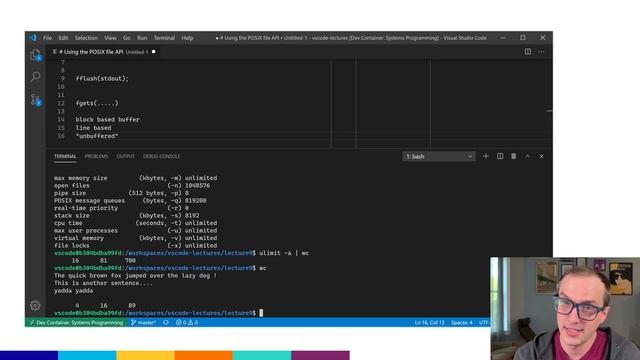Viewport: 640px width, 360px height.
Task: Open the Source Control view
Action: click(36, 99)
